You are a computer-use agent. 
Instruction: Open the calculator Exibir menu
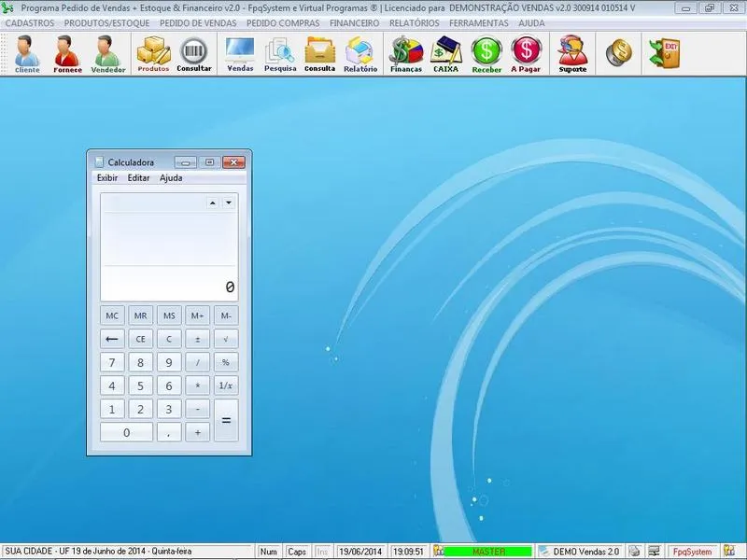pos(107,177)
